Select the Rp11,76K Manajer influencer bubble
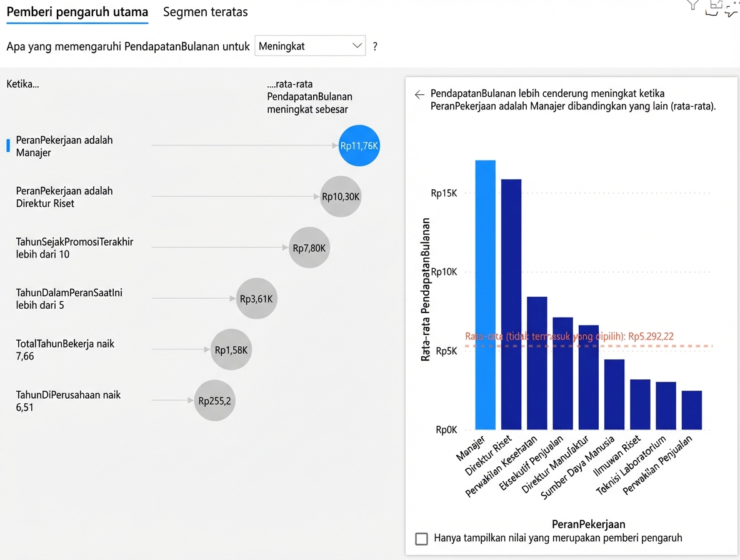Image resolution: width=740 pixels, height=560 pixels. click(359, 146)
